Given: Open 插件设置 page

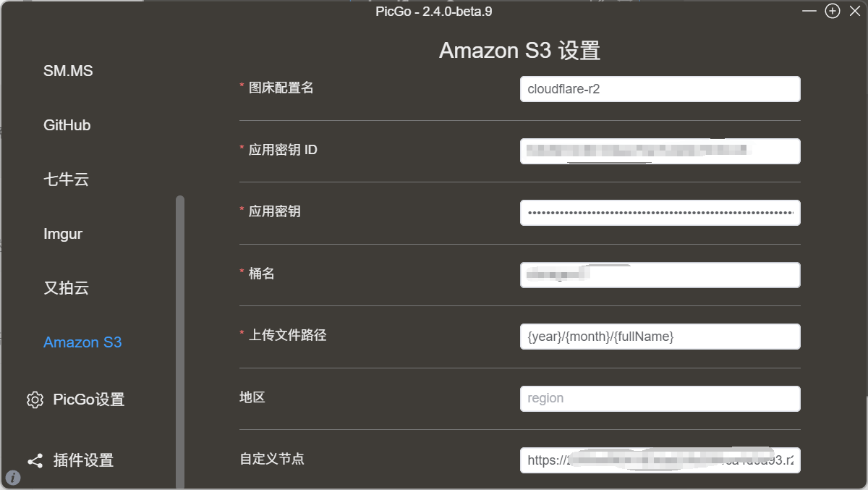Looking at the screenshot, I should [83, 460].
